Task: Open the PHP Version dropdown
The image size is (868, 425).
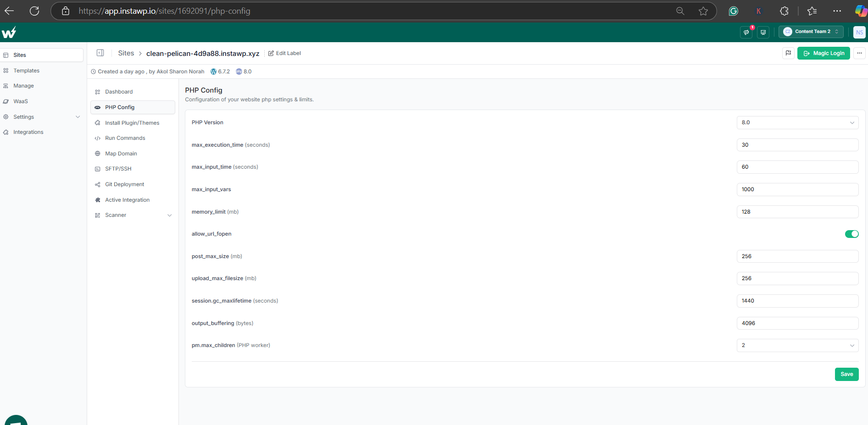Action: coord(797,122)
